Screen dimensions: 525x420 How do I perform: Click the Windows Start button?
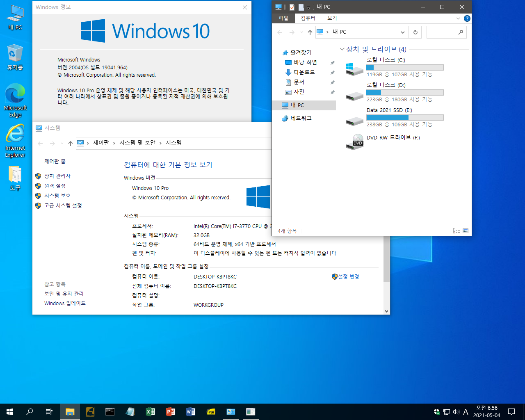click(x=10, y=412)
